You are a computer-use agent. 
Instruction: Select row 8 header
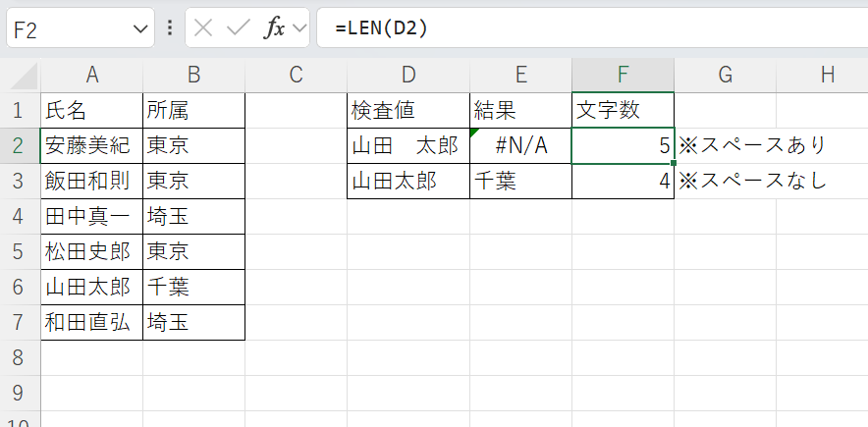pyautogui.click(x=20, y=358)
